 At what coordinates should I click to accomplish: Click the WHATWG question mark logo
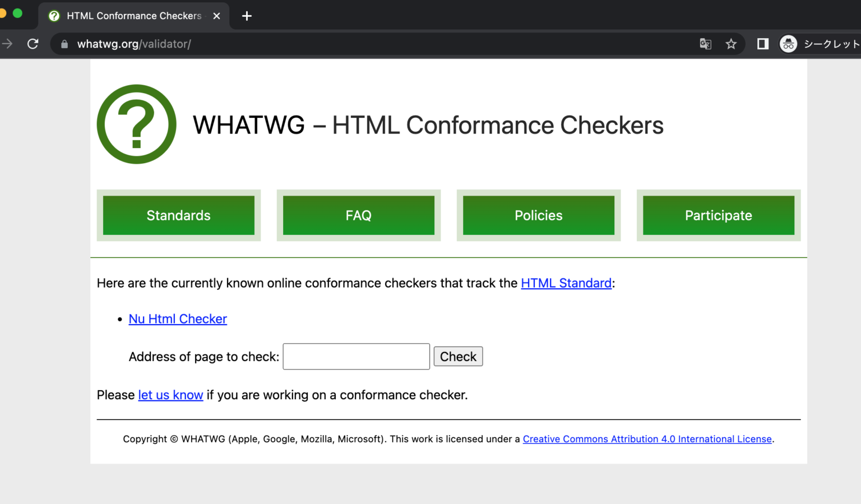tap(136, 124)
